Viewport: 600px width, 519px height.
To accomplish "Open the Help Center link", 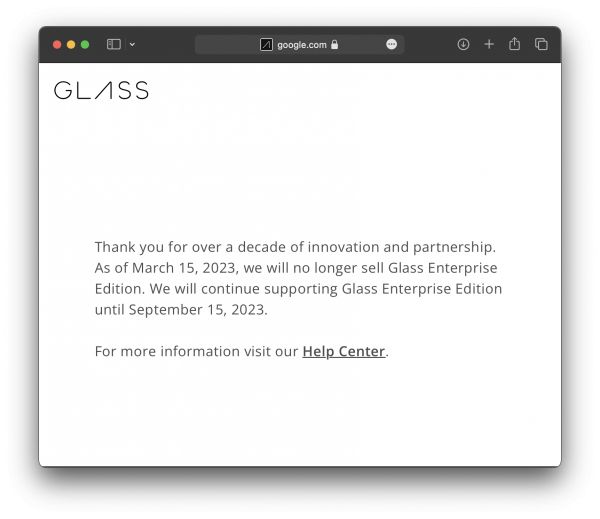I will [343, 351].
